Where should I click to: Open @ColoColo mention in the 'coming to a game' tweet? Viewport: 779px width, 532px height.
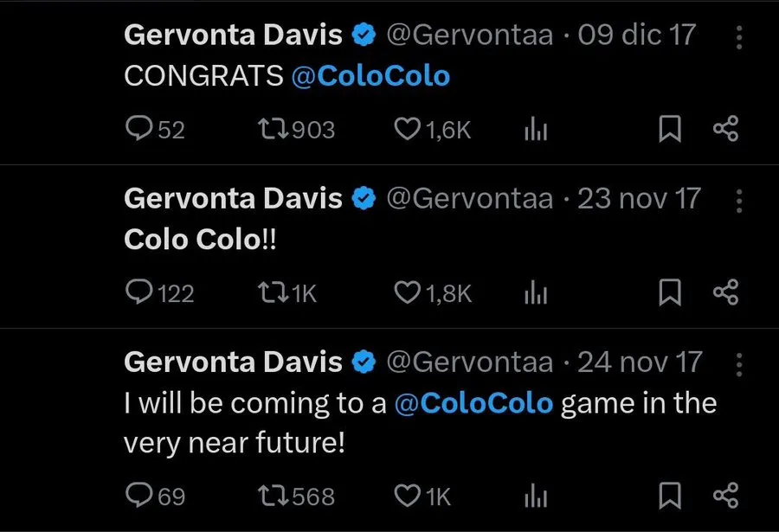click(473, 403)
